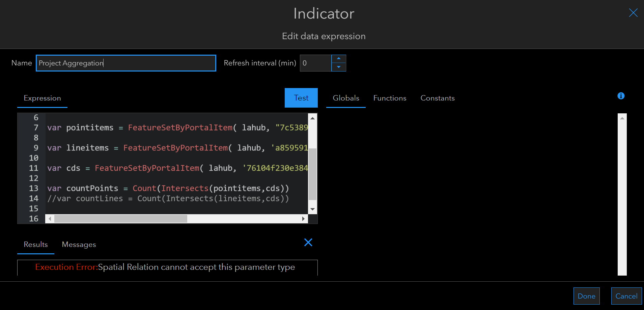Close the Indicator dialog with the X
The image size is (644, 310).
(x=633, y=12)
